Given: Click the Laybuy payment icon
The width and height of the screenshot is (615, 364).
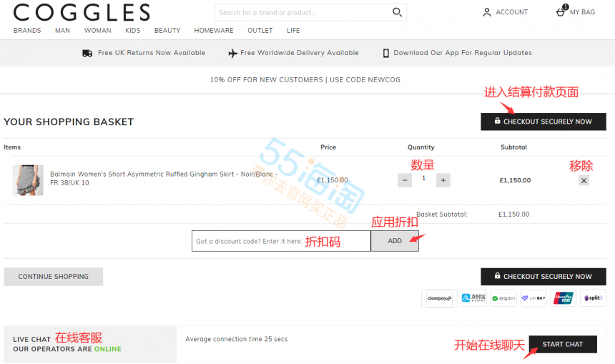Looking at the screenshot, I should [533, 298].
